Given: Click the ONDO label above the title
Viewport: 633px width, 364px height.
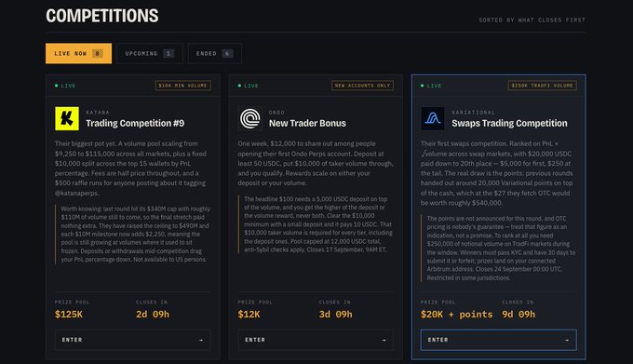Looking at the screenshot, I should [x=277, y=113].
